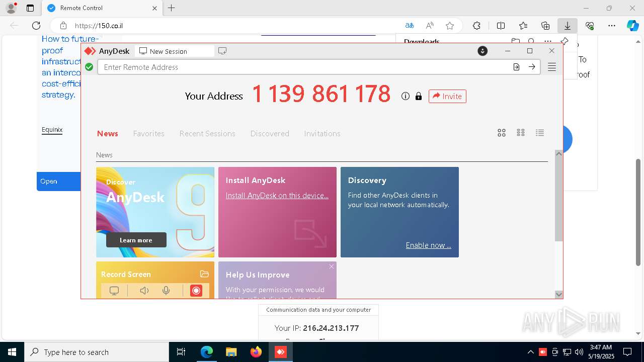Click the AnyDesk news panel scrollbar thumb
This screenshot has height=362, width=644.
click(x=558, y=200)
